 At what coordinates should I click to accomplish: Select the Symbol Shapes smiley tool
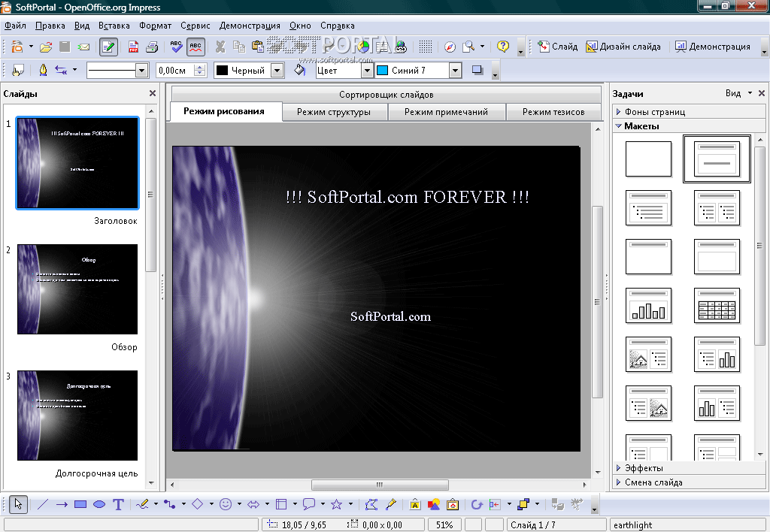[x=226, y=504]
